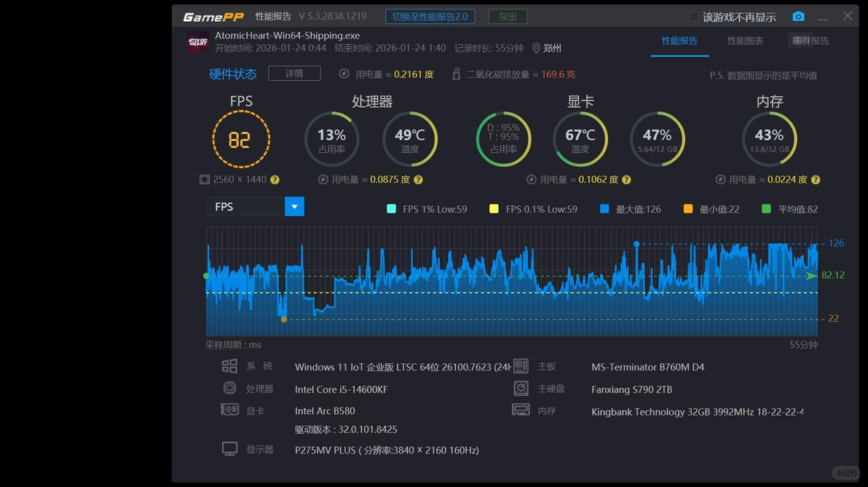Click the 169.6 克 CO2 emission value
Image resolution: width=868 pixels, height=487 pixels.
pos(558,74)
